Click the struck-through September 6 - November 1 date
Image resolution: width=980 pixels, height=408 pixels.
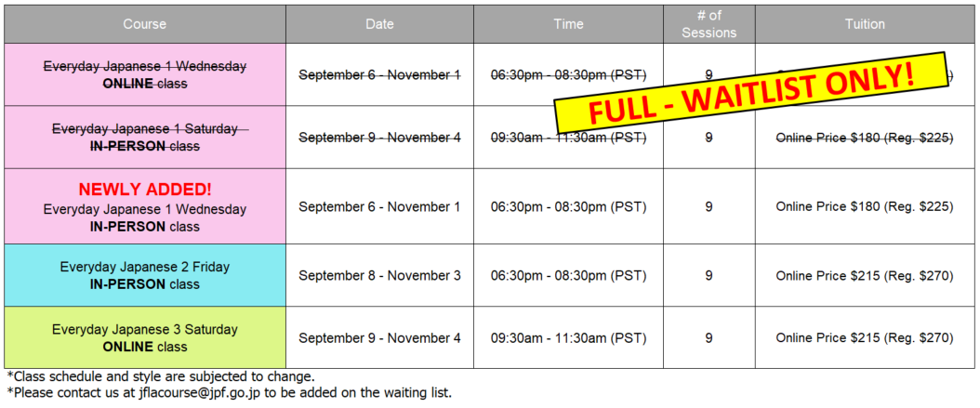click(379, 75)
